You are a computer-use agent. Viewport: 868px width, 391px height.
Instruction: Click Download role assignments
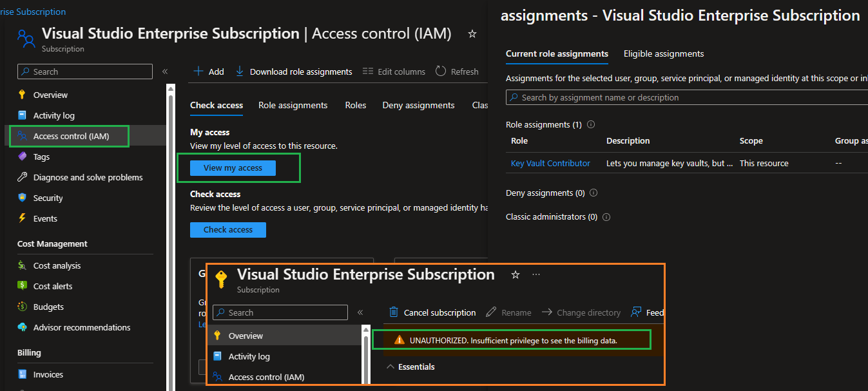tap(294, 72)
